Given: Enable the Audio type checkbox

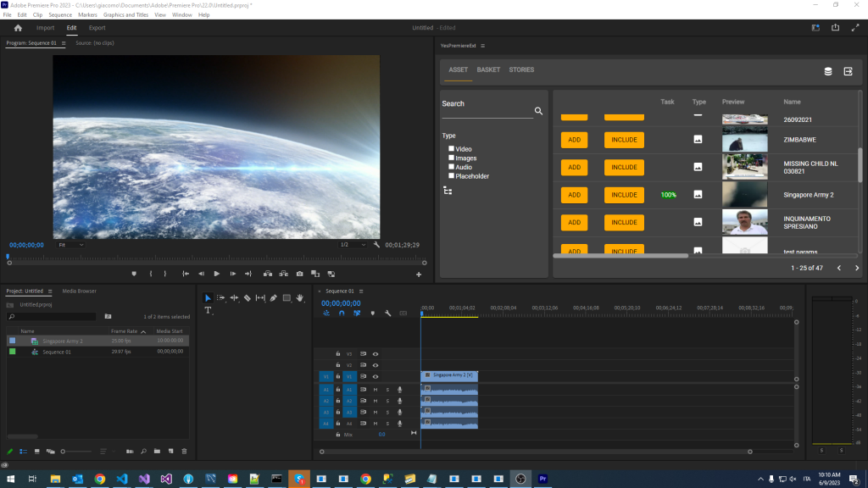Looking at the screenshot, I should tap(451, 167).
